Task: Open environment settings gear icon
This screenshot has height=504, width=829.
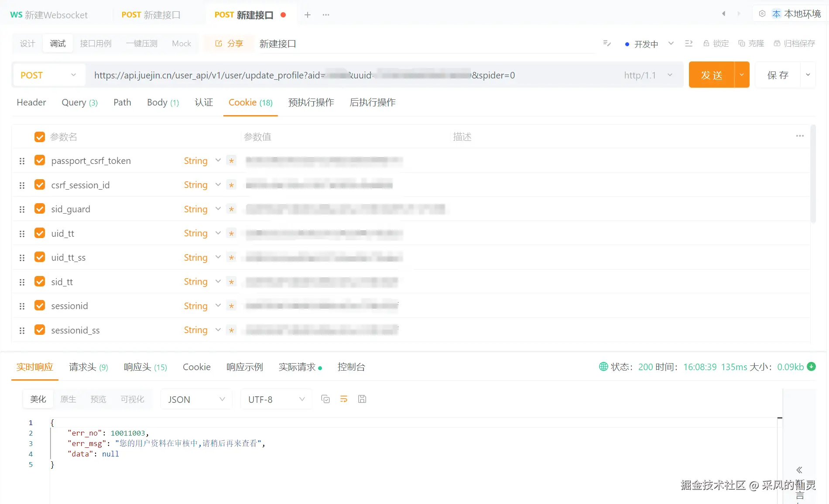Action: pyautogui.click(x=762, y=14)
